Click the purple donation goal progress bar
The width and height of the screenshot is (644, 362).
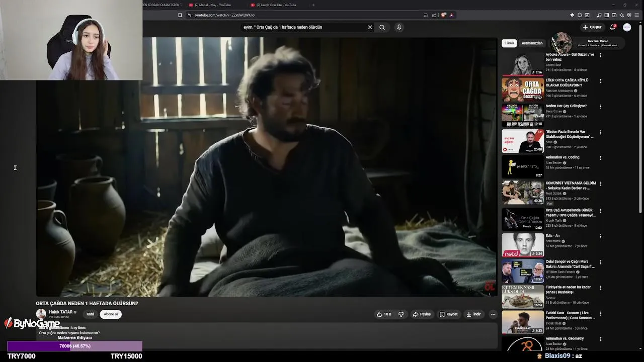[x=75, y=346]
